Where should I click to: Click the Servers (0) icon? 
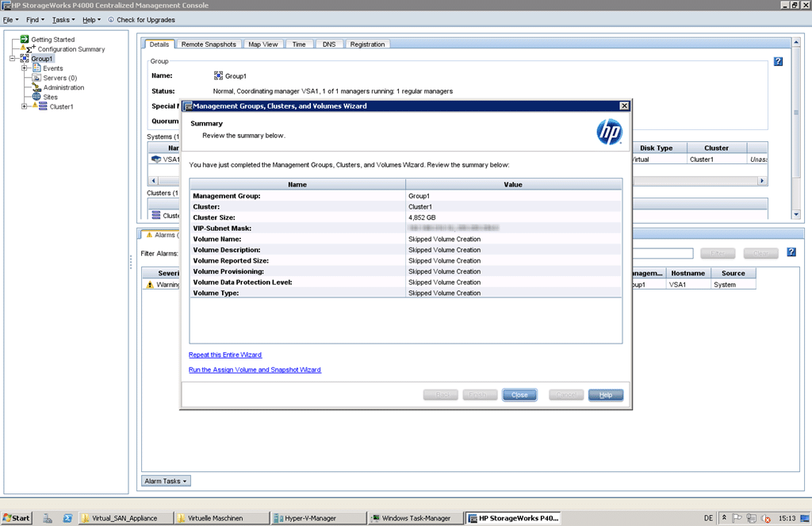tap(36, 78)
